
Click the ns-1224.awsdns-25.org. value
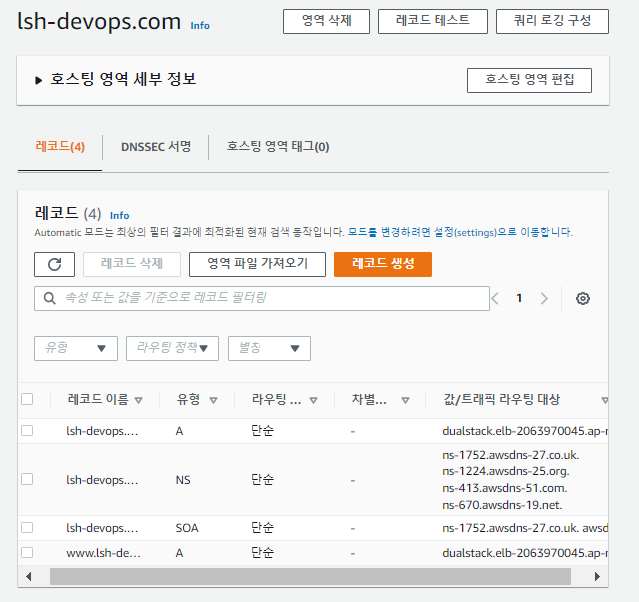pos(506,471)
